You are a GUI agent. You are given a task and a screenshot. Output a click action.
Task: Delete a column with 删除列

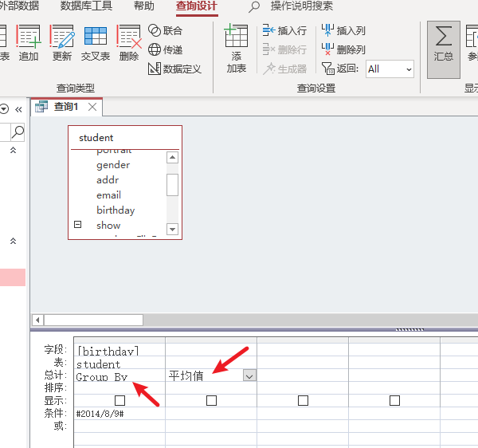343,49
